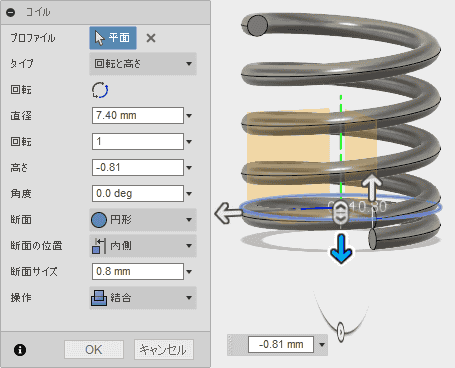Viewport: 455px width, 368px height.
Task: Click the 高さ field showing -0.81
Action: tap(138, 168)
